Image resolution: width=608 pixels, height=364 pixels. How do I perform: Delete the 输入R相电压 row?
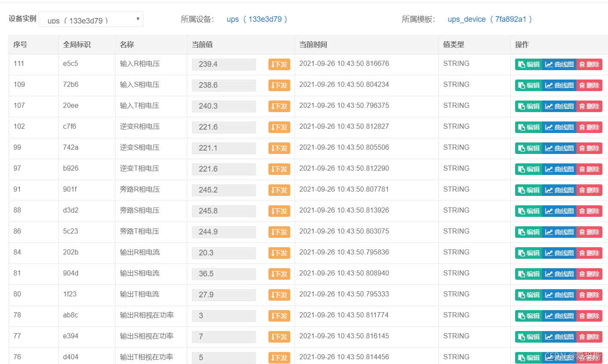point(589,64)
